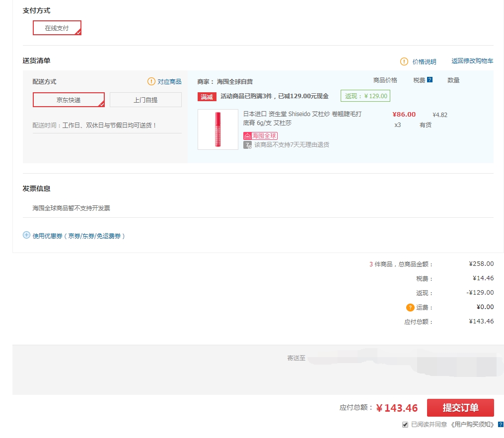Click total goods amount ¥258.00
The height and width of the screenshot is (438, 504).
(x=481, y=264)
